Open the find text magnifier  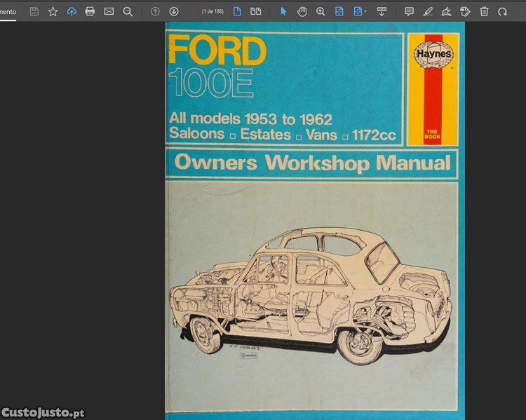[128, 11]
